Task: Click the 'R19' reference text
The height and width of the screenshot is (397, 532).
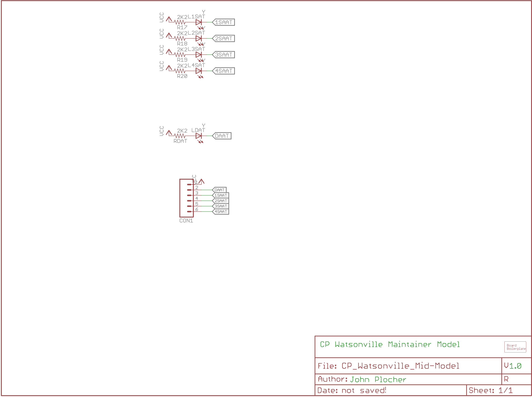Action: pos(182,60)
